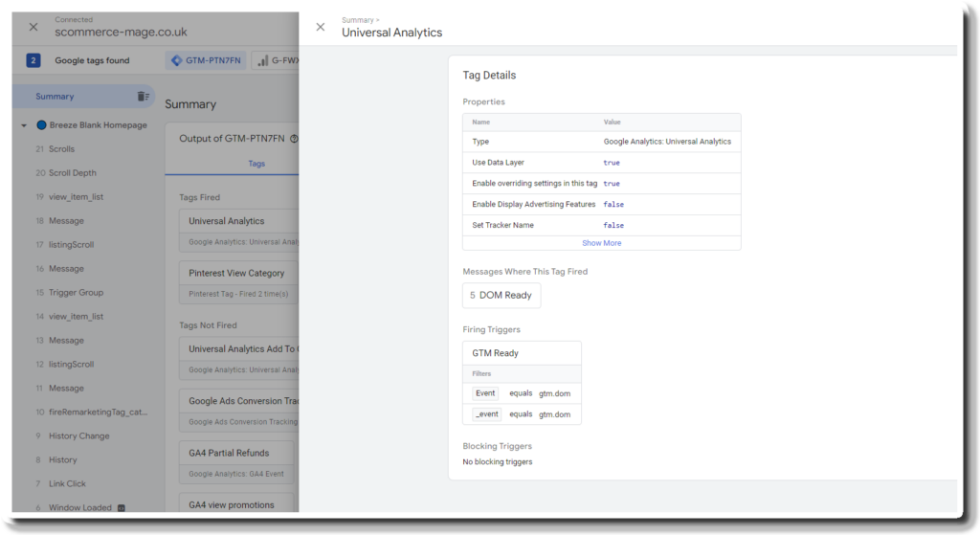Open the fired Universal Analytics tag card

pyautogui.click(x=238, y=230)
